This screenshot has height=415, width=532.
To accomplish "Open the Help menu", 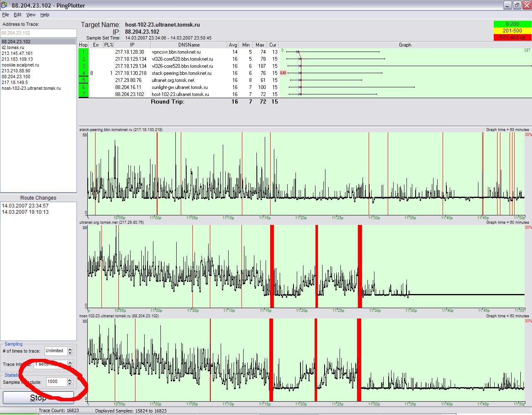I will pos(44,15).
